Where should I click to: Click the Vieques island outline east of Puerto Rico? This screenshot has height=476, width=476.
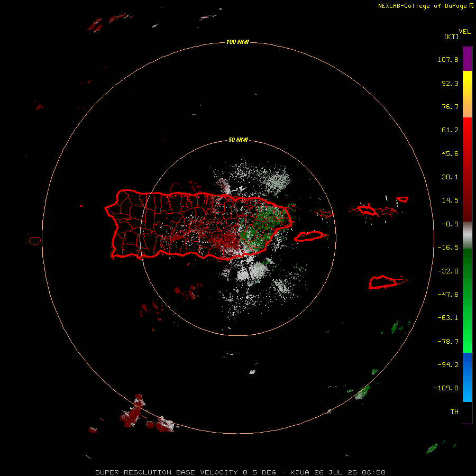(x=309, y=236)
